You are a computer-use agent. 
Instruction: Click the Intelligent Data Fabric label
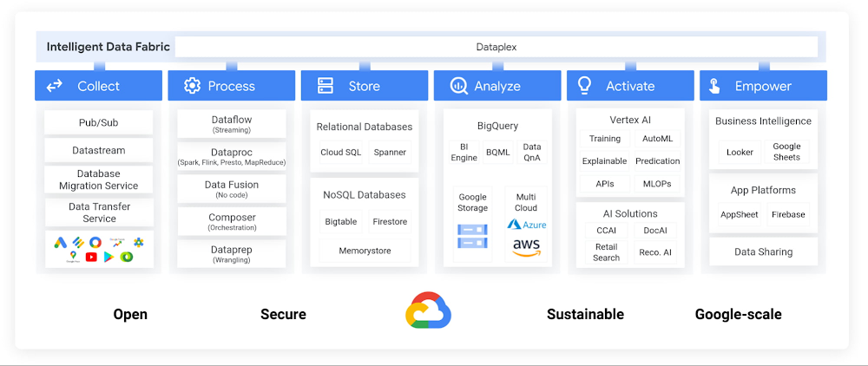point(108,47)
